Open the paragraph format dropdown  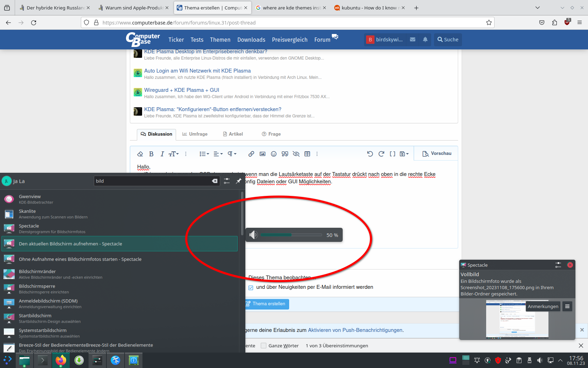tap(232, 154)
